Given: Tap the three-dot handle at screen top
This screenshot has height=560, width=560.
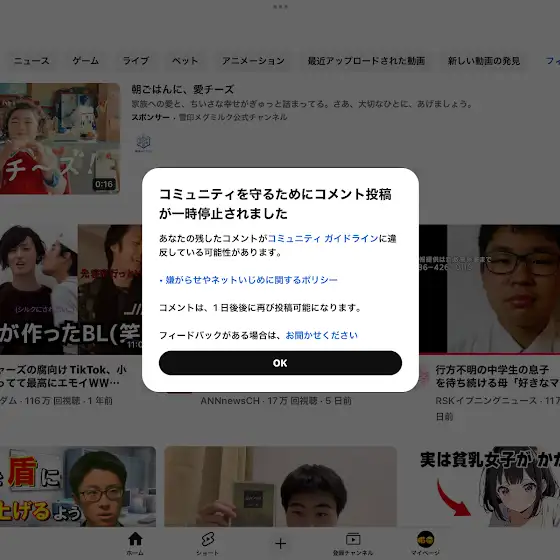Looking at the screenshot, I should click(x=280, y=6).
